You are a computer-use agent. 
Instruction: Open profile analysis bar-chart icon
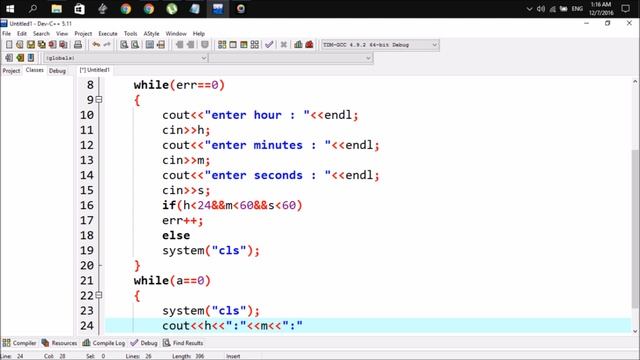298,45
